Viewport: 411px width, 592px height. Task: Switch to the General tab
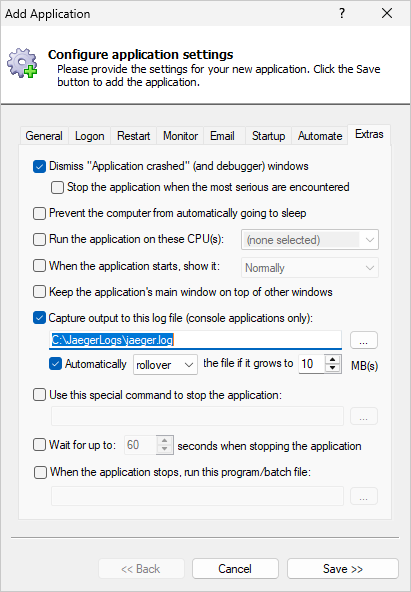tap(44, 136)
